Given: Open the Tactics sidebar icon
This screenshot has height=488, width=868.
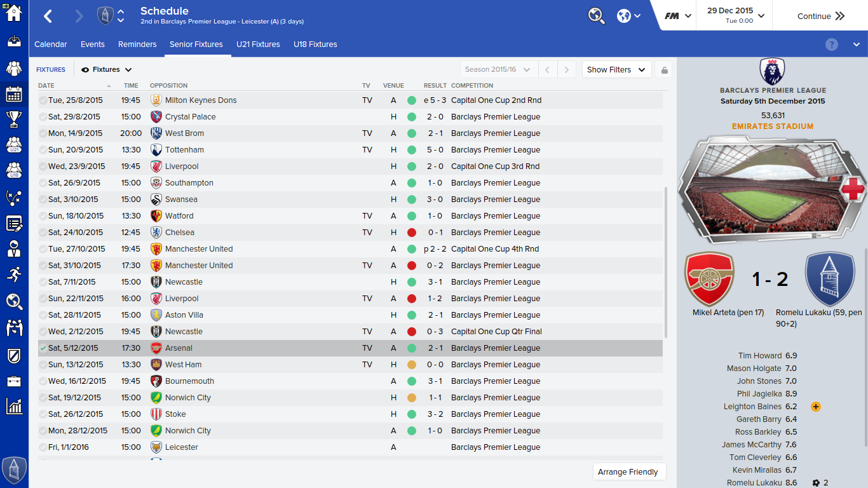Looking at the screenshot, I should [14, 198].
